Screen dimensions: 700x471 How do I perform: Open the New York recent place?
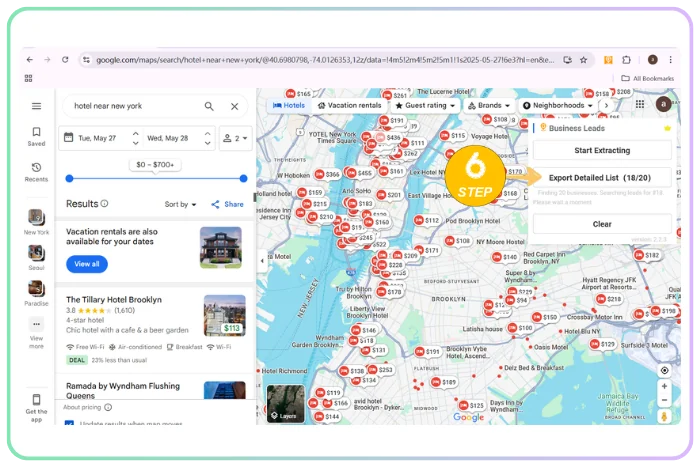37,222
